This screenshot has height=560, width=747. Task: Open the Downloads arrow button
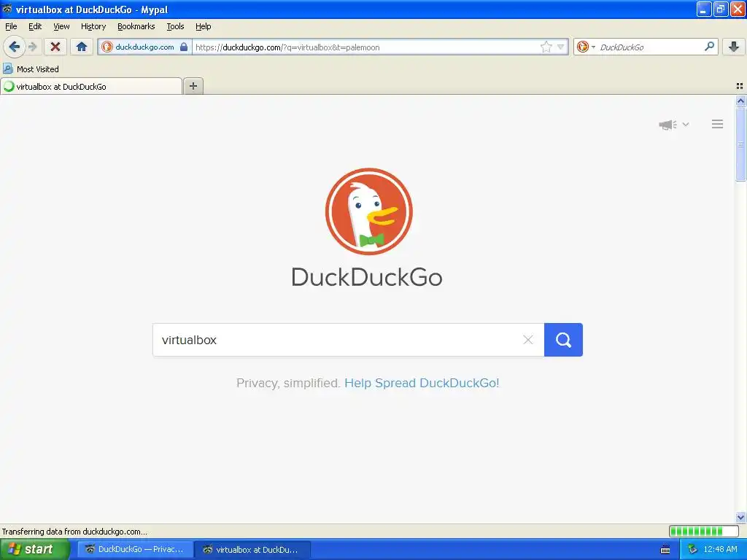point(734,47)
